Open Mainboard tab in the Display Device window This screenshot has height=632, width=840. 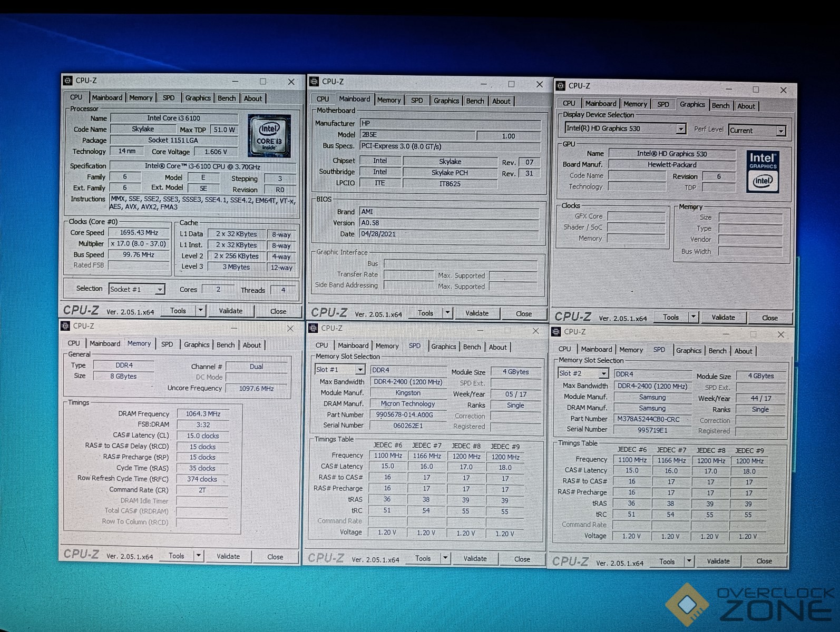coord(600,104)
